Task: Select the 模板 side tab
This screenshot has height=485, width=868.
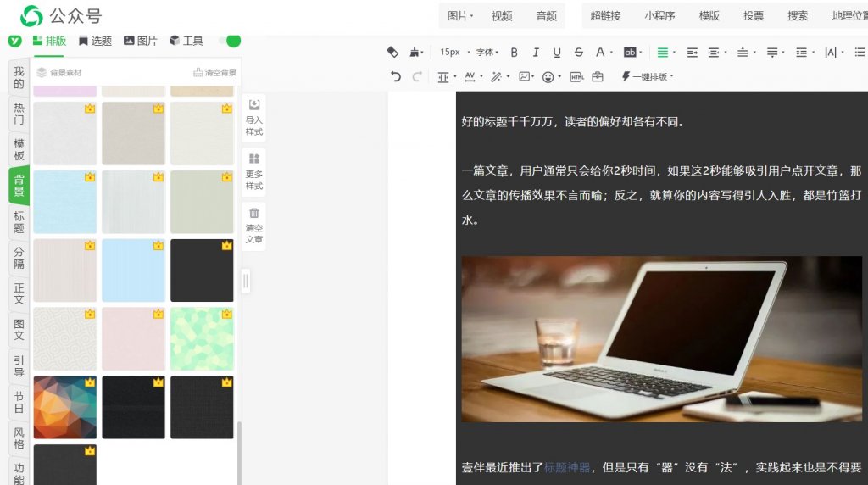Action: click(19, 149)
